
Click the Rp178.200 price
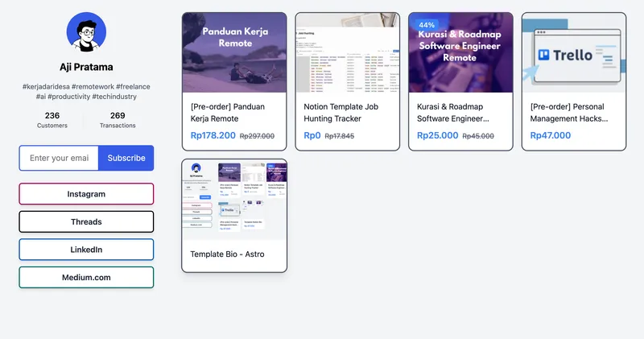(x=213, y=135)
